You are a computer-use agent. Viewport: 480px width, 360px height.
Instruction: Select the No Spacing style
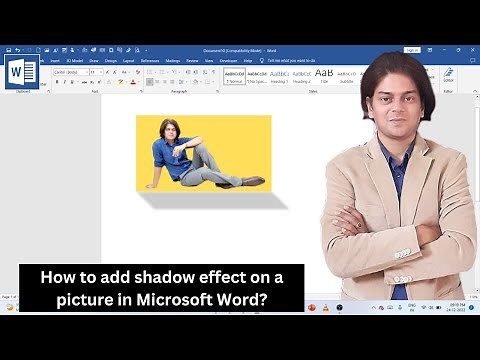pos(257,77)
